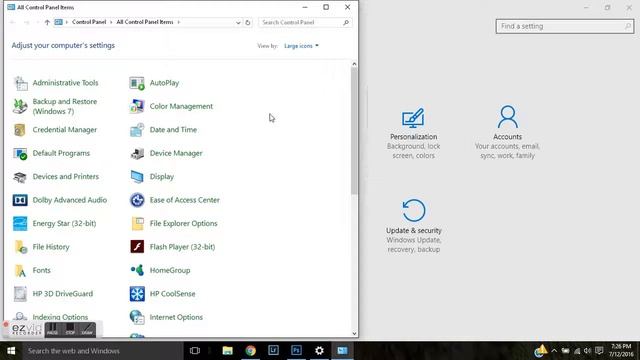Screen dimensions: 640x360
Task: Click the network icon in system tray
Action: [x=577, y=351]
